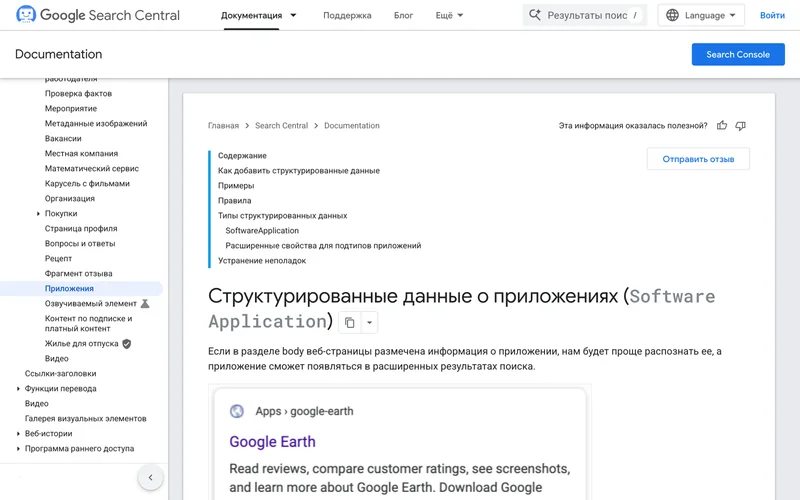
Task: Open Карусель с фильмами in the sidebar
Action: (87, 184)
